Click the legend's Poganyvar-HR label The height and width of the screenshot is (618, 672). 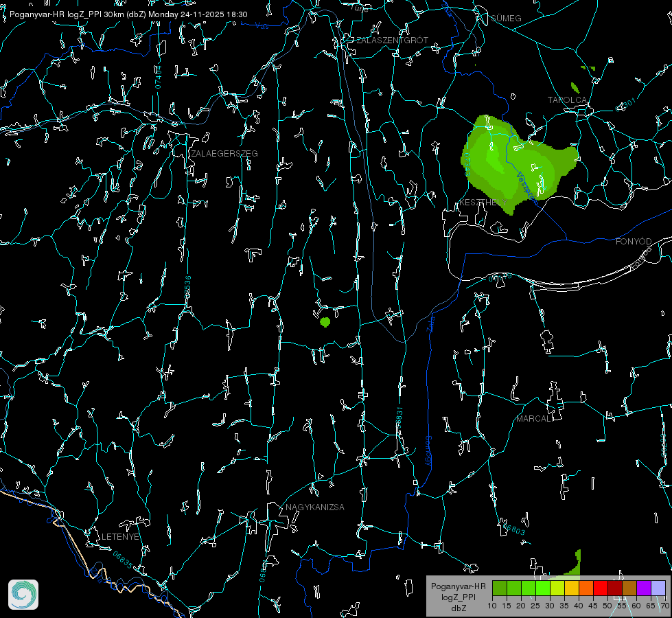click(x=458, y=586)
